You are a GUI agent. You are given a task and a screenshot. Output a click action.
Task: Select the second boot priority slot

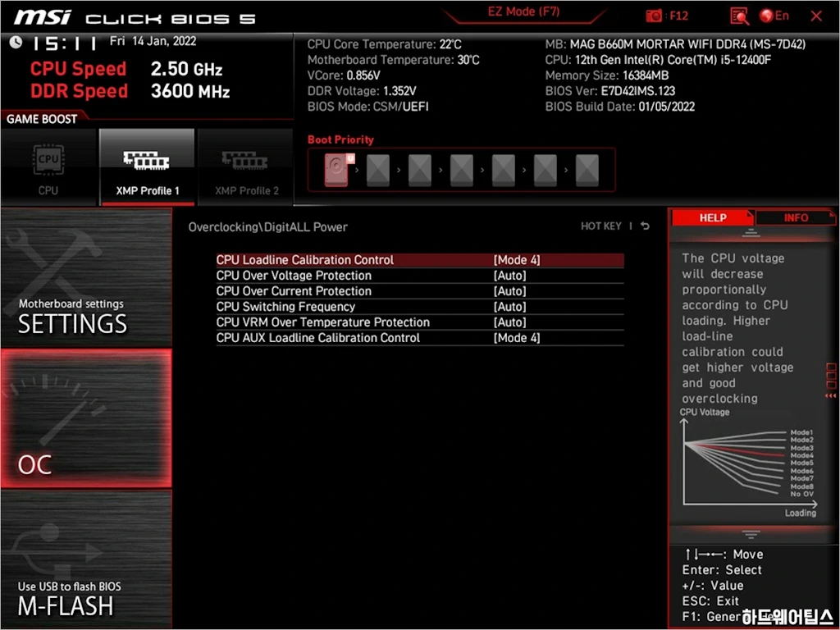click(377, 170)
